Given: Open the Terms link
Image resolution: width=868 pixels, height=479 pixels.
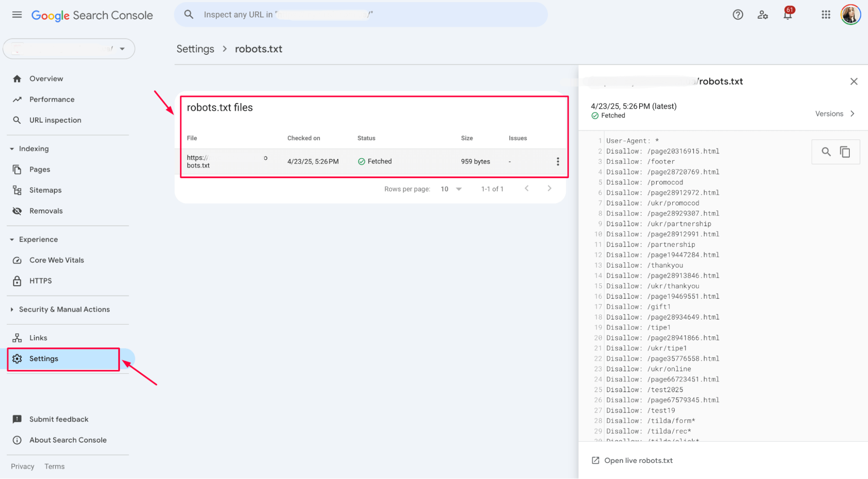Looking at the screenshot, I should point(54,466).
